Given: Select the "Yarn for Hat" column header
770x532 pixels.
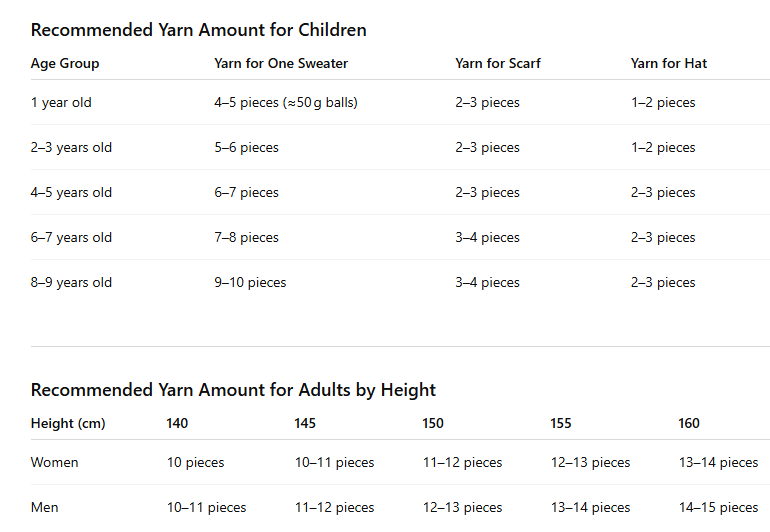Looking at the screenshot, I should point(669,63).
